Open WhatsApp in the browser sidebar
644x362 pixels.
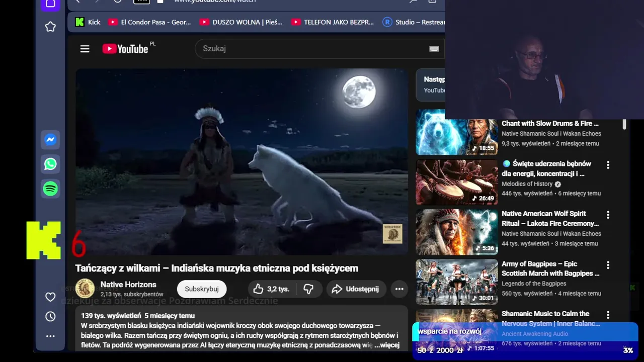pyautogui.click(x=50, y=164)
